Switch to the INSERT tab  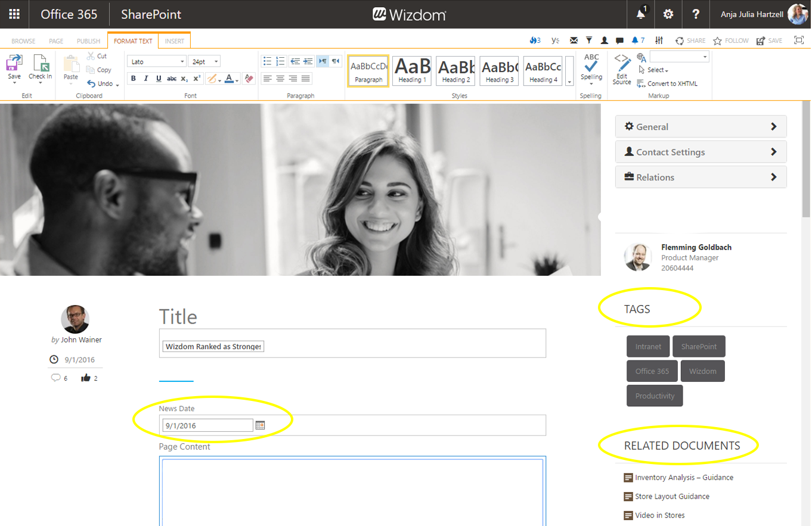pyautogui.click(x=175, y=41)
